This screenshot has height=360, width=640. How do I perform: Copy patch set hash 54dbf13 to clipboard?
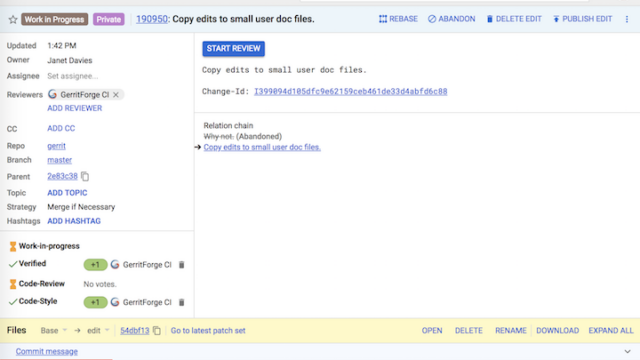(157, 331)
